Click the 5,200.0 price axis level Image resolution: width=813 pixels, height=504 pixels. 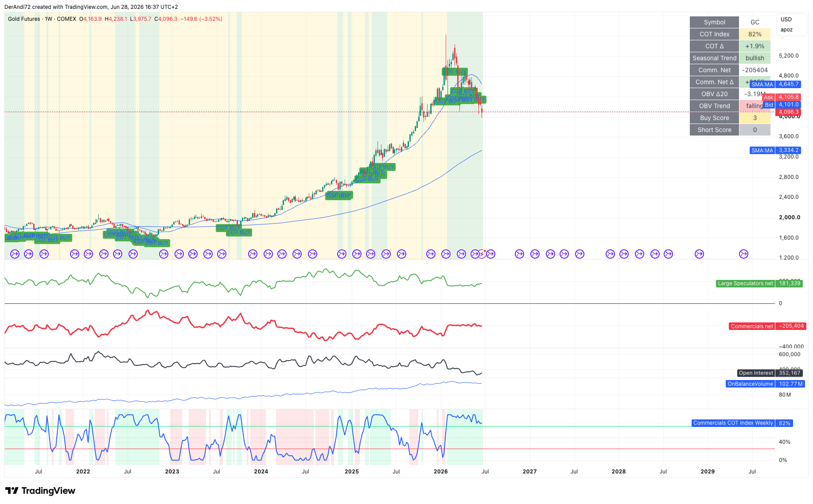789,56
